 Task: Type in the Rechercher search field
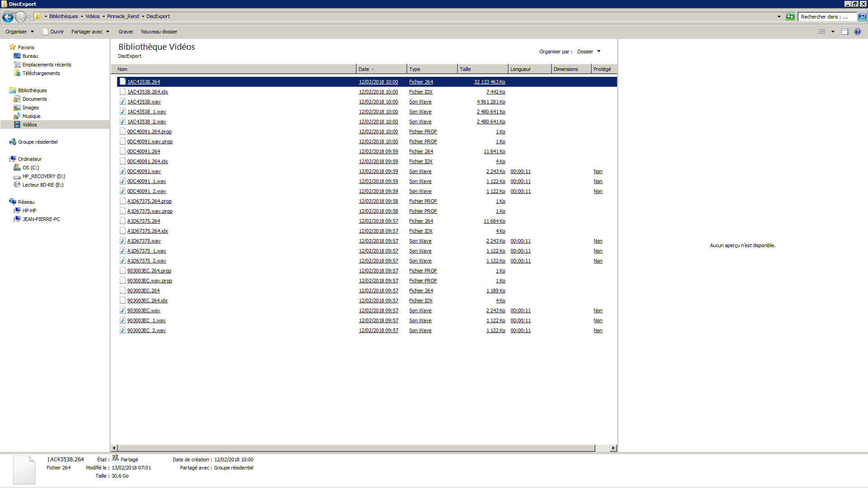826,17
